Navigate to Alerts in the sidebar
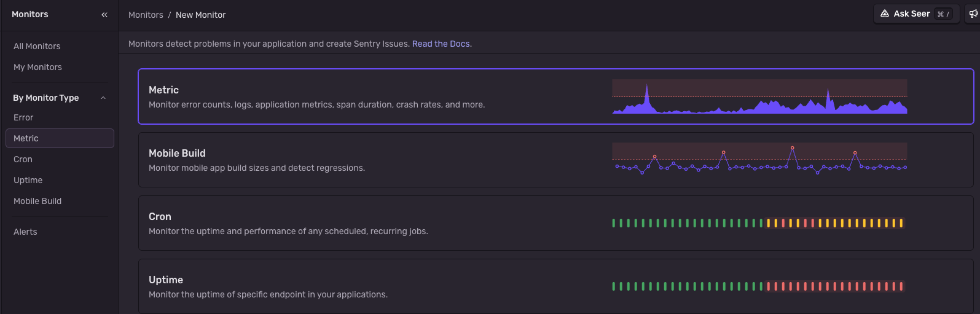The width and height of the screenshot is (980, 314). (x=25, y=232)
